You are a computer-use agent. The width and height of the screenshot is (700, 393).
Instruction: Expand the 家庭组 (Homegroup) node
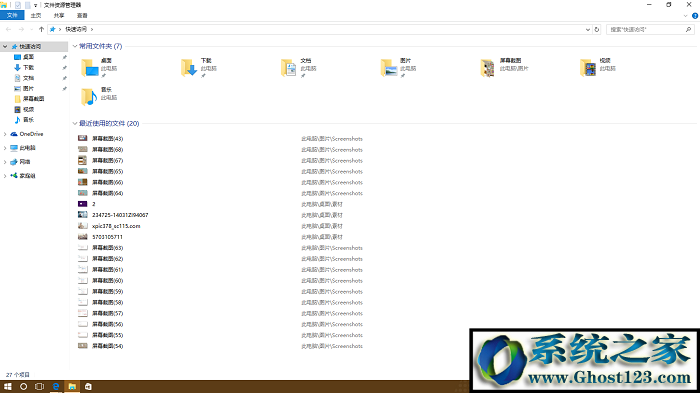click(x=5, y=176)
